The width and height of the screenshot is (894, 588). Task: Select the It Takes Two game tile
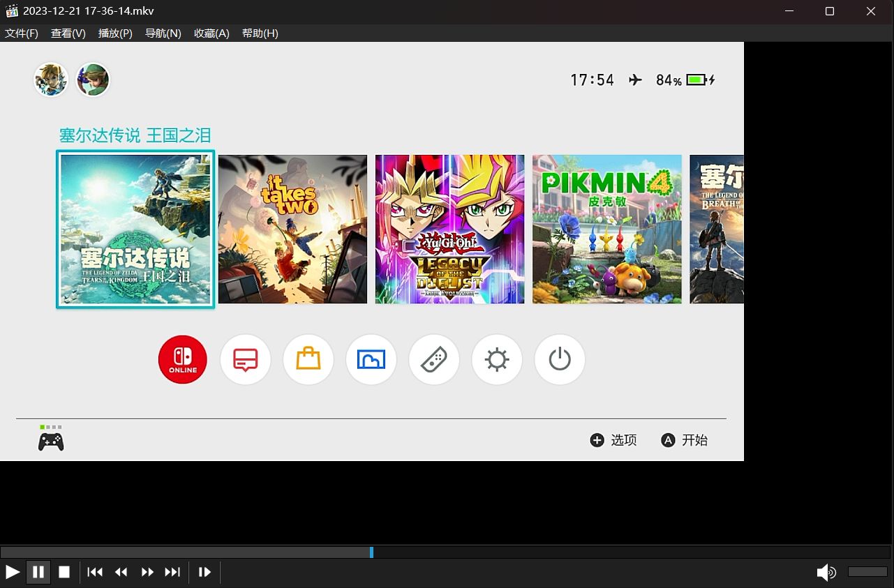tap(292, 229)
